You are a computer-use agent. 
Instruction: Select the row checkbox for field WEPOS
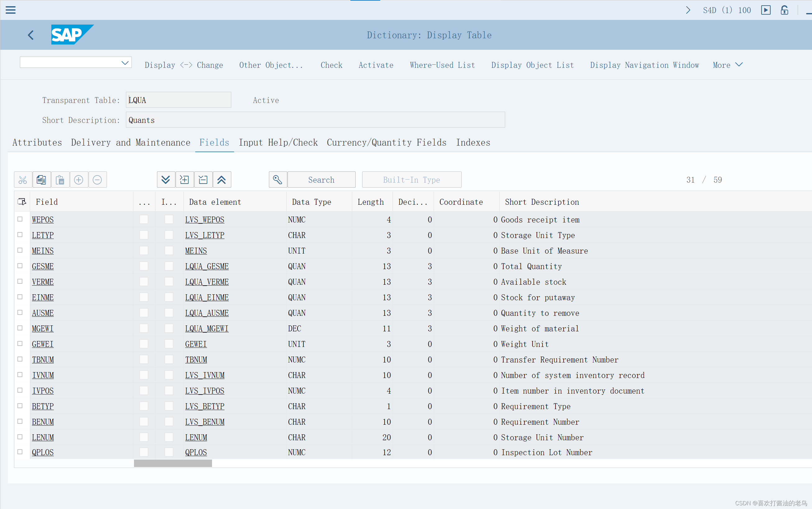click(20, 219)
